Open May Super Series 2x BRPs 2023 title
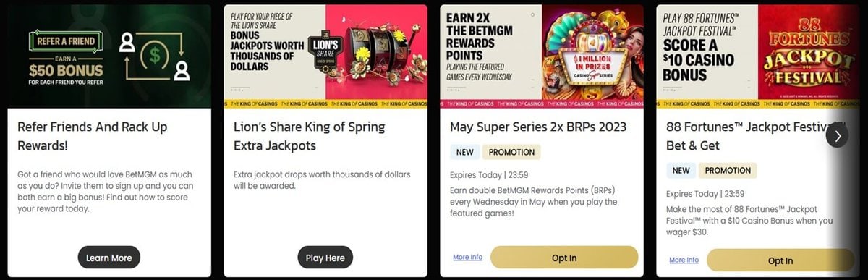Image resolution: width=868 pixels, height=280 pixels. tap(538, 127)
